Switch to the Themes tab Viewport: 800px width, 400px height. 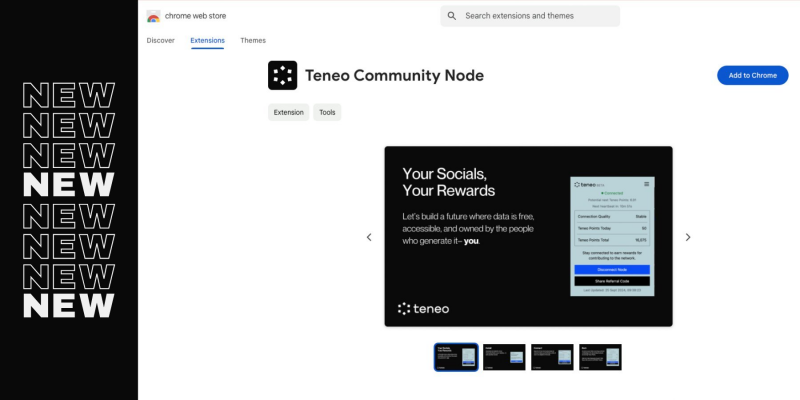click(253, 40)
